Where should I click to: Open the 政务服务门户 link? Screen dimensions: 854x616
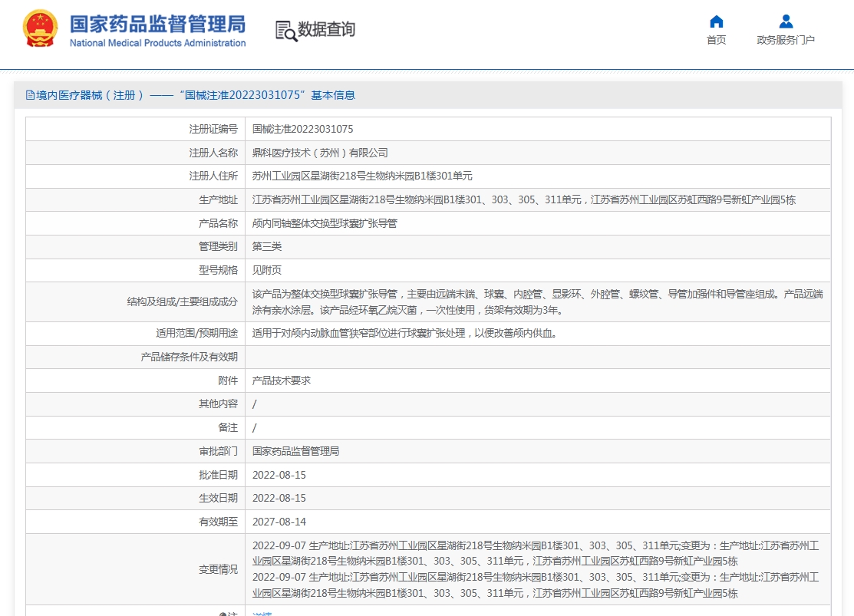pyautogui.click(x=786, y=40)
